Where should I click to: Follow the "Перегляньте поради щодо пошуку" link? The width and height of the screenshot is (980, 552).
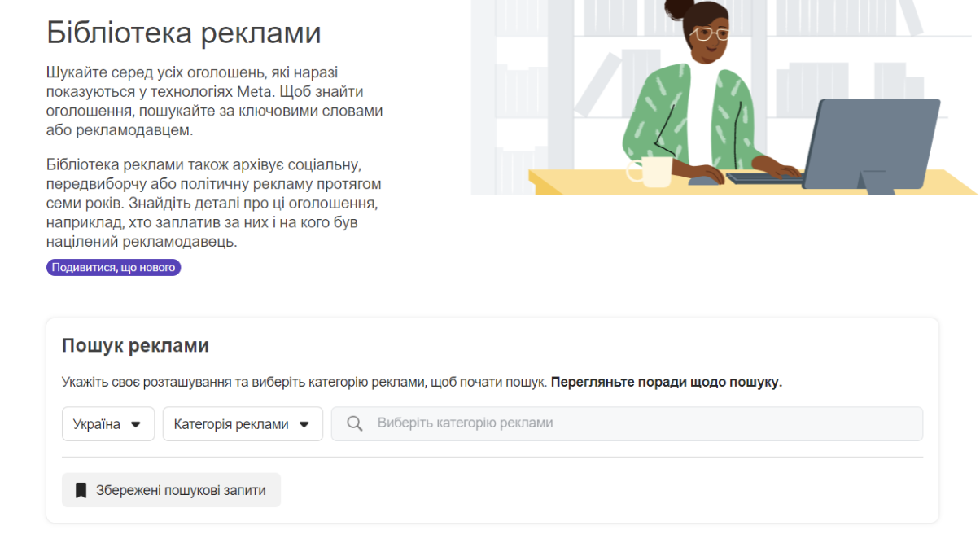666,383
